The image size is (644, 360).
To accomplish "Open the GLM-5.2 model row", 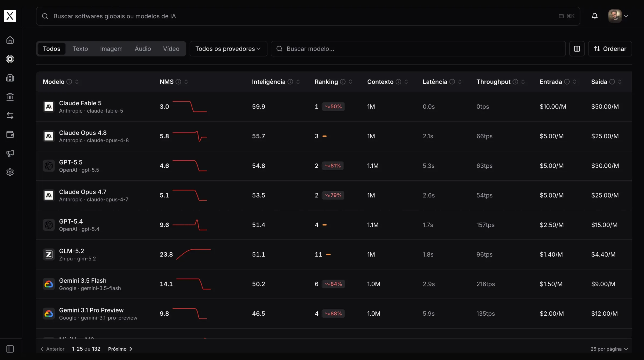I will (334, 254).
